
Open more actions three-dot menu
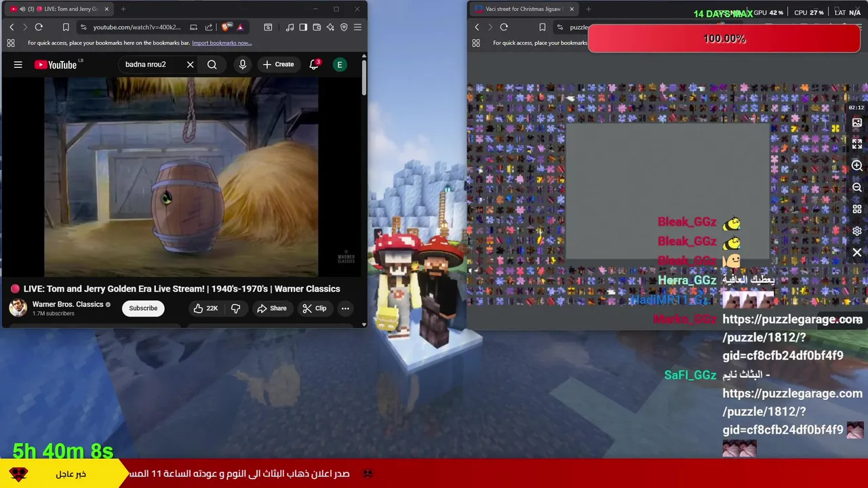click(x=345, y=308)
